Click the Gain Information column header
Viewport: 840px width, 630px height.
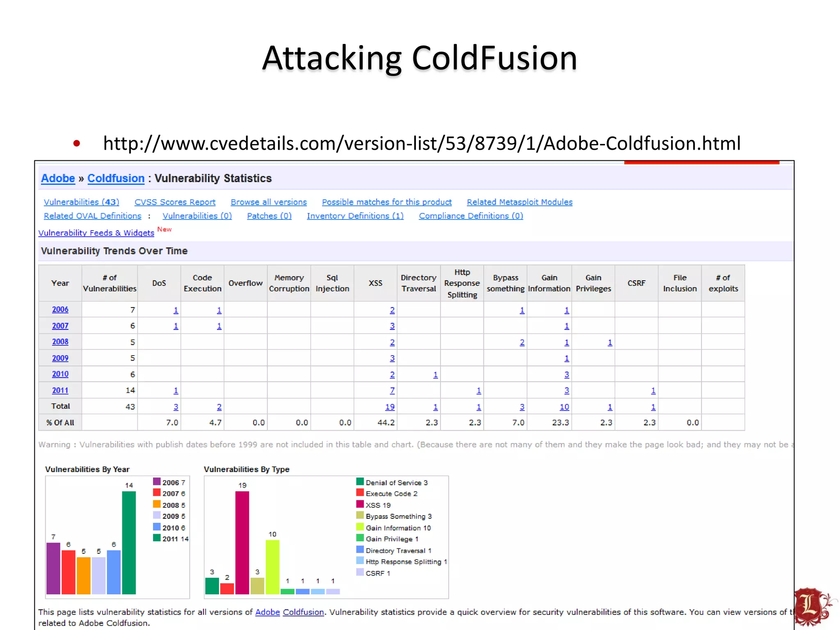(x=549, y=283)
